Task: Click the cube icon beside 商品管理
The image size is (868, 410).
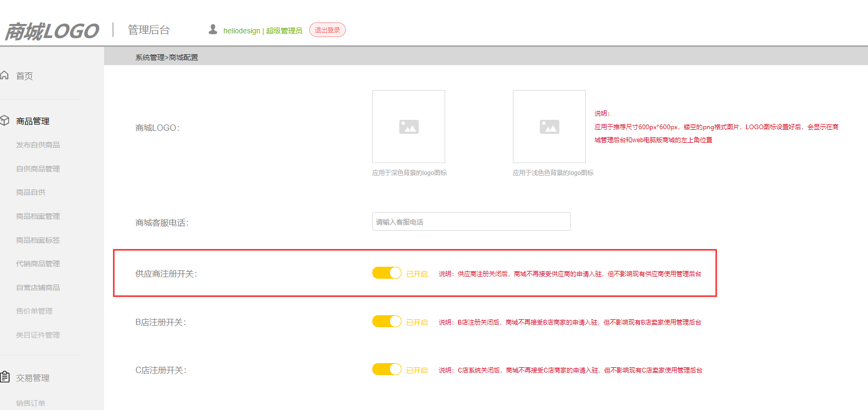Action: (x=5, y=120)
